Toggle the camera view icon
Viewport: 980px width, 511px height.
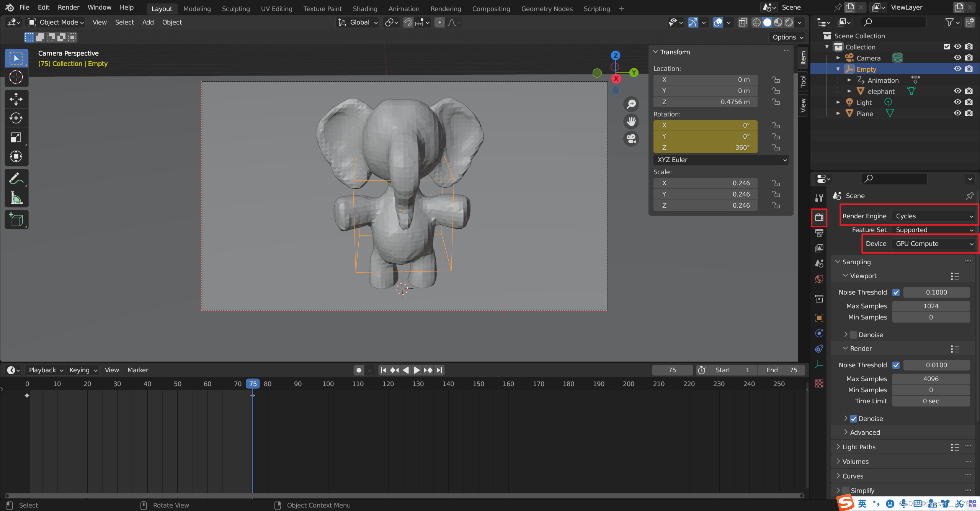click(631, 138)
